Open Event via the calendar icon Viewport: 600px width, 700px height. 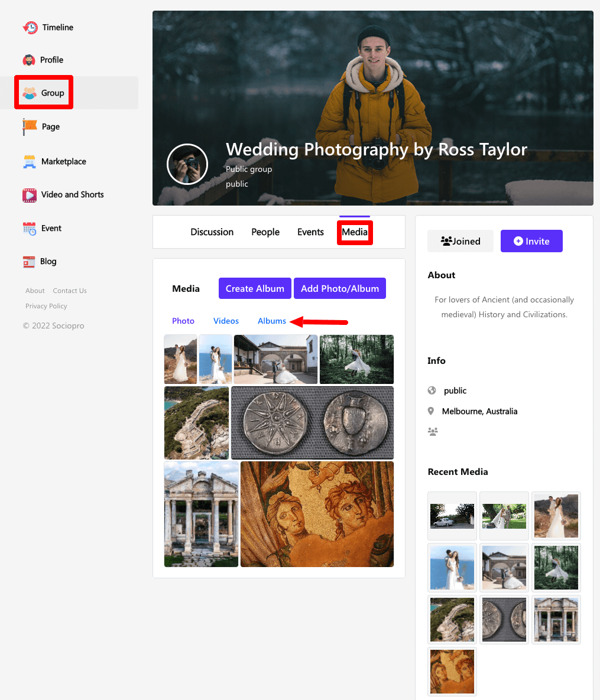(30, 229)
